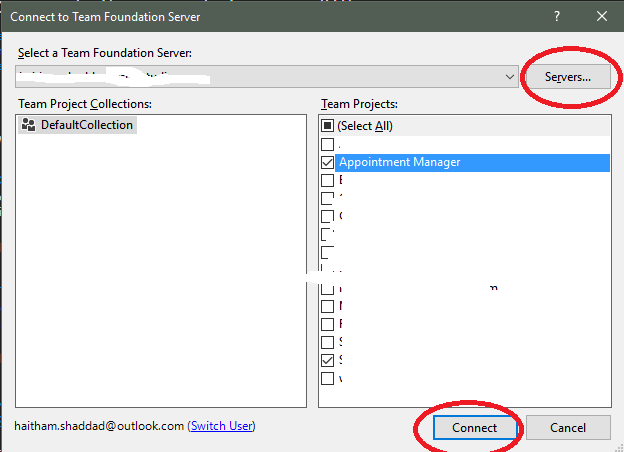Click the Switch User link

(x=221, y=426)
